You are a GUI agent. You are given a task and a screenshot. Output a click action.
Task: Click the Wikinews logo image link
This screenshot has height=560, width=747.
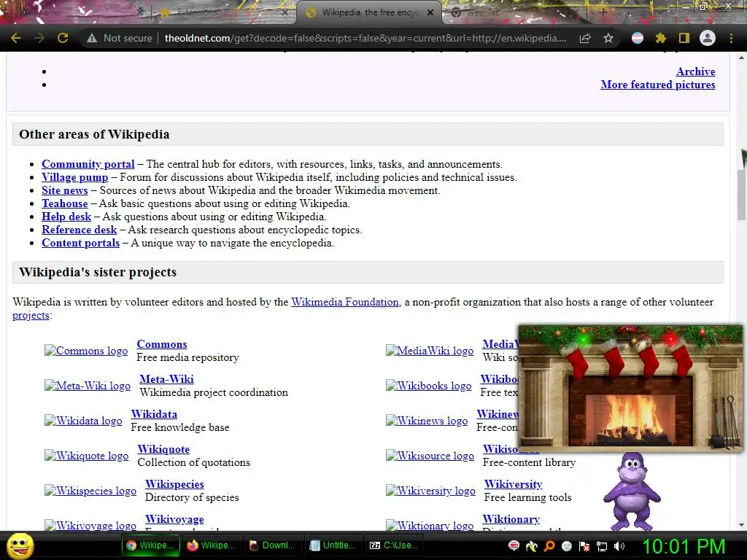427,421
